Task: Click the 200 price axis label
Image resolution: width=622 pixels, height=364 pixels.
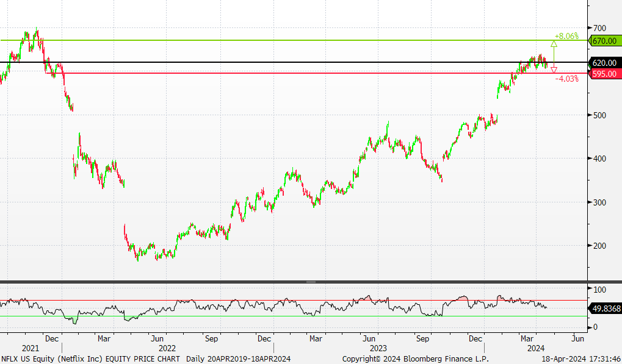Action: (x=599, y=246)
